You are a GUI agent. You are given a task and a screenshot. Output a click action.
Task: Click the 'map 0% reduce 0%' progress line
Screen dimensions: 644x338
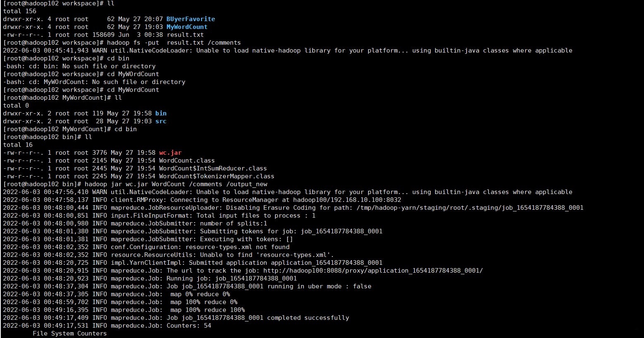[x=200, y=294]
